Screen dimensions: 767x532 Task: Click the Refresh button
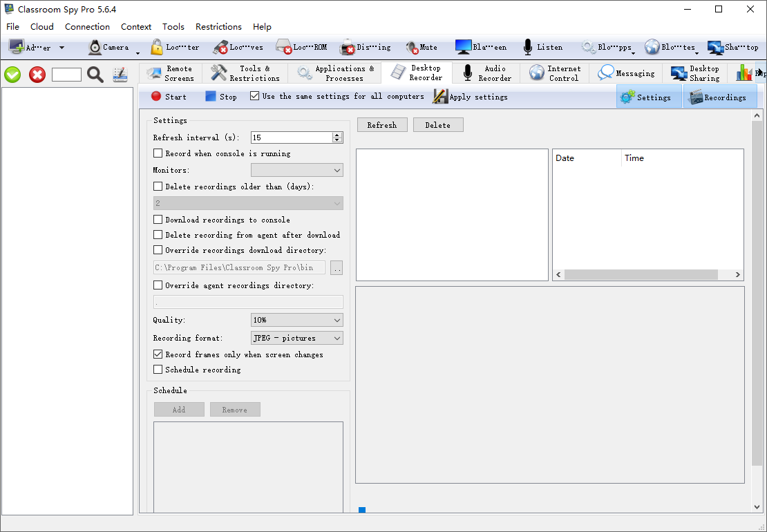382,125
